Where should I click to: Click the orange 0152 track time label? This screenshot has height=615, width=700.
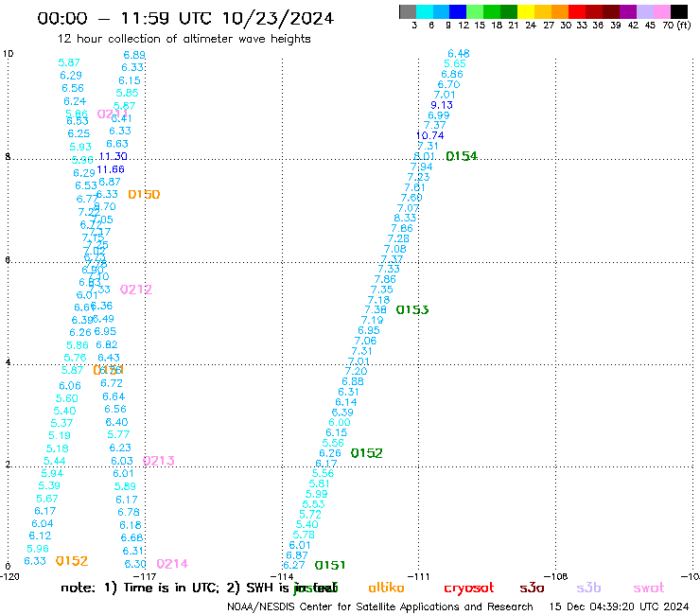click(72, 561)
